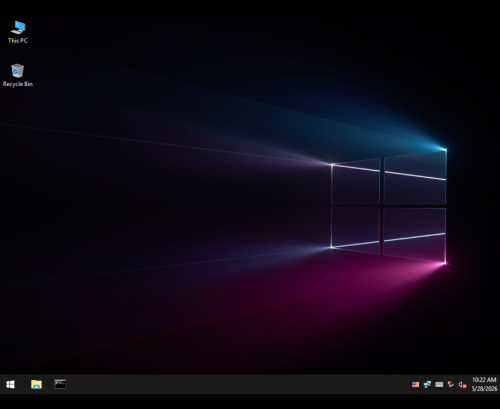Viewport: 500px width, 409px height.
Task: Click the 10:22 AM clock and date
Action: tap(484, 384)
